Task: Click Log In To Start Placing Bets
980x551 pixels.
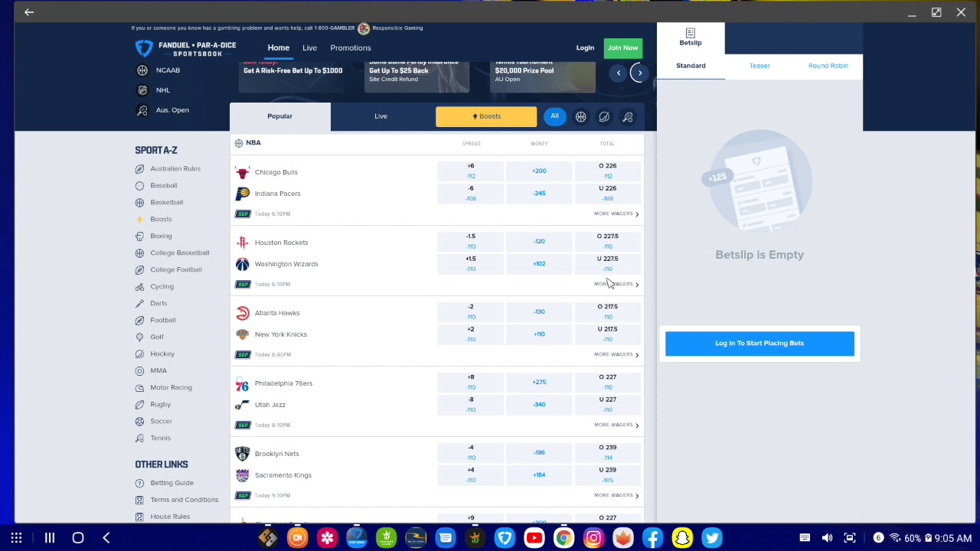Action: coord(759,344)
